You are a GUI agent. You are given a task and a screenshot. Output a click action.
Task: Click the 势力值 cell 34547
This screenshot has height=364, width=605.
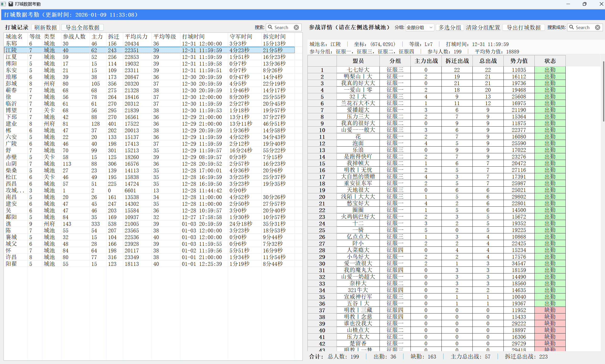(519, 263)
